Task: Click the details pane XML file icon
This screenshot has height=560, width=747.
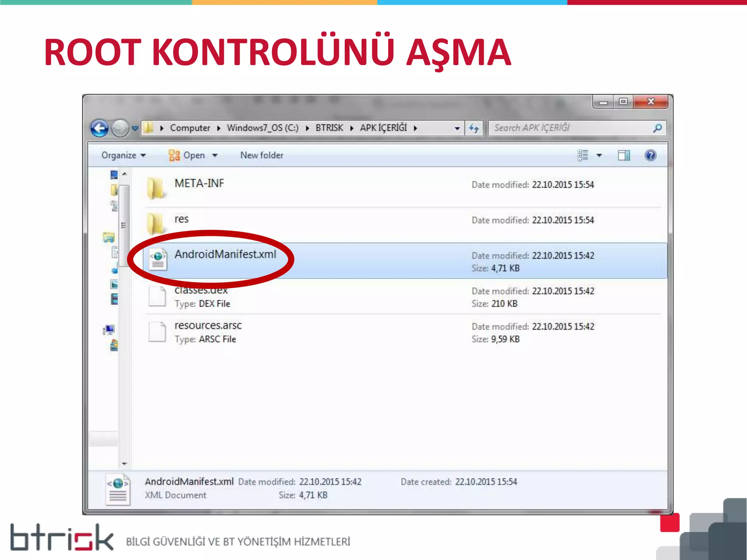Action: coord(117,489)
